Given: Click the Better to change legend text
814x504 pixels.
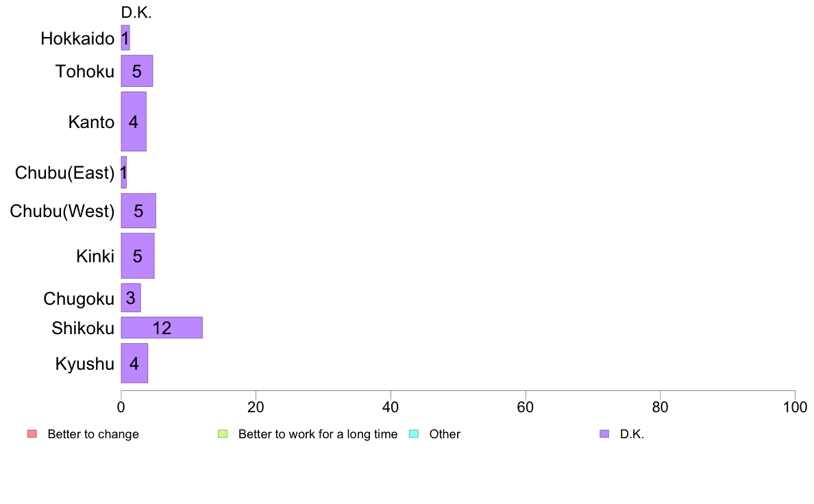Looking at the screenshot, I should (x=93, y=434).
